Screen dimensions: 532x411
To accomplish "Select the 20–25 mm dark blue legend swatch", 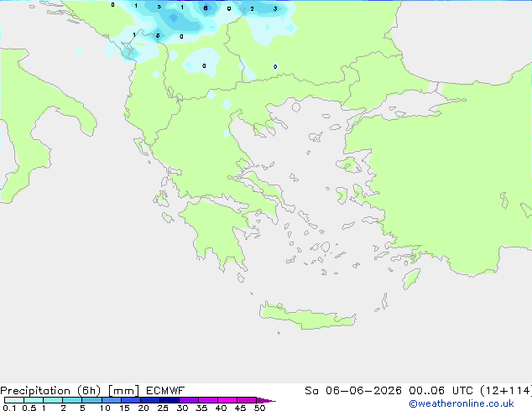I will (x=149, y=400).
